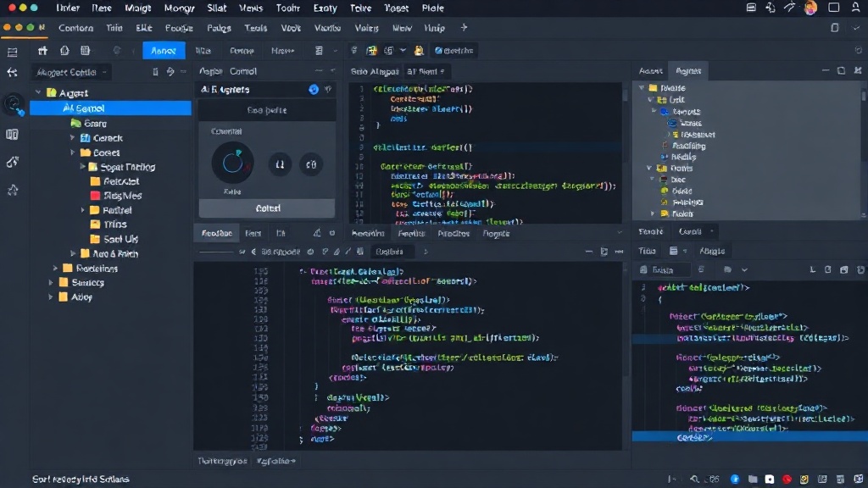Click the grid calendar icon next to home

point(86,50)
